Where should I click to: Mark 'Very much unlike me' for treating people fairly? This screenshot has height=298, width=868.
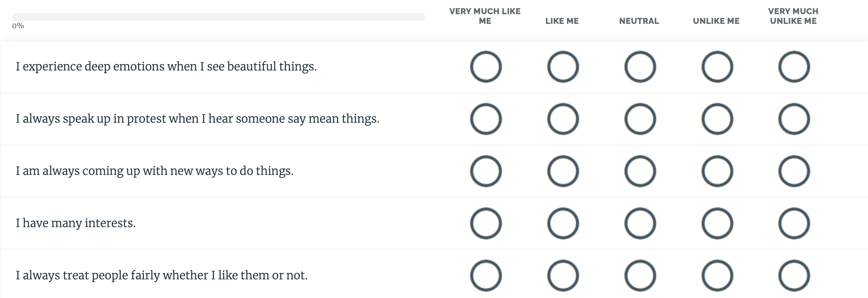tap(794, 276)
